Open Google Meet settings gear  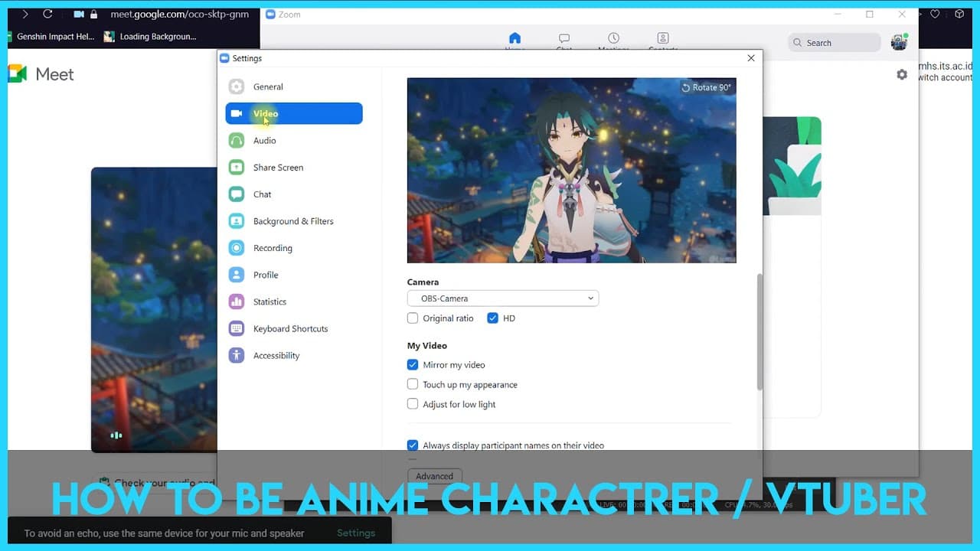coord(902,74)
